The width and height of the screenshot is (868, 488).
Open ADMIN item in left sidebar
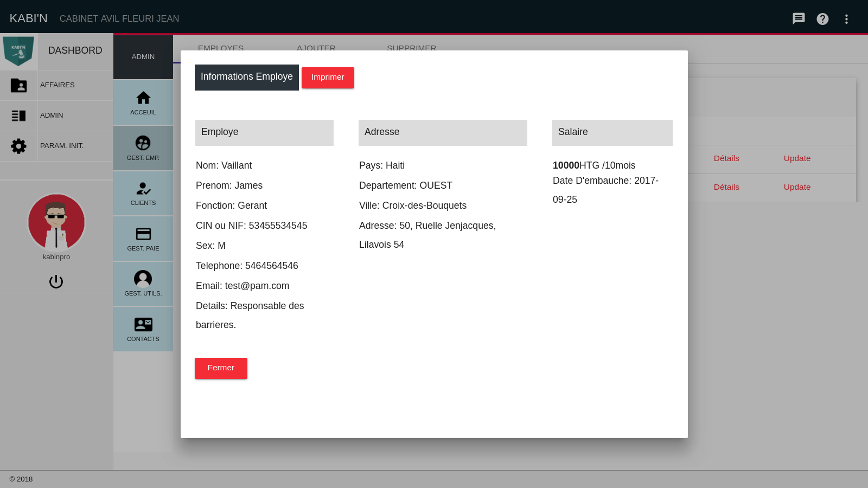click(52, 115)
